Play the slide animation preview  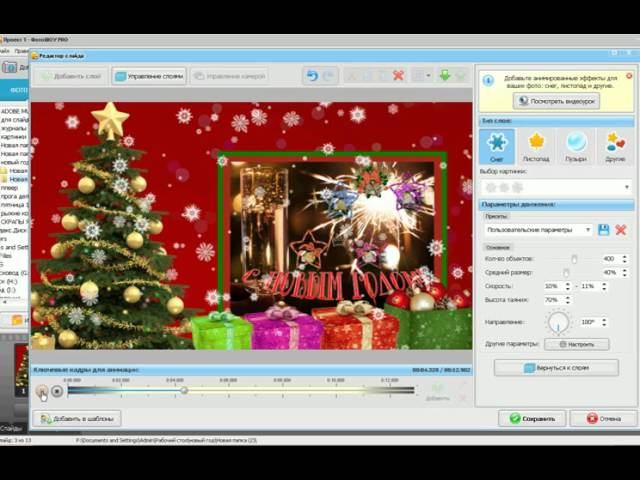42,391
